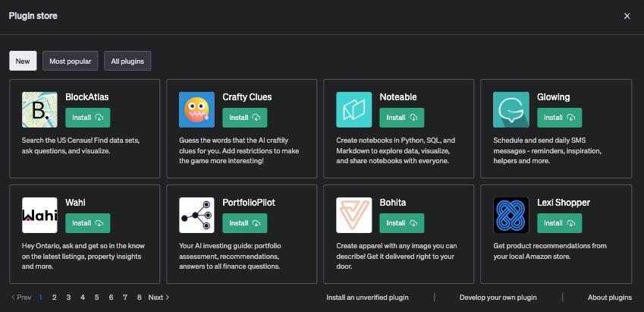This screenshot has width=644, height=312.
Task: Open About plugins link
Action: tap(610, 298)
